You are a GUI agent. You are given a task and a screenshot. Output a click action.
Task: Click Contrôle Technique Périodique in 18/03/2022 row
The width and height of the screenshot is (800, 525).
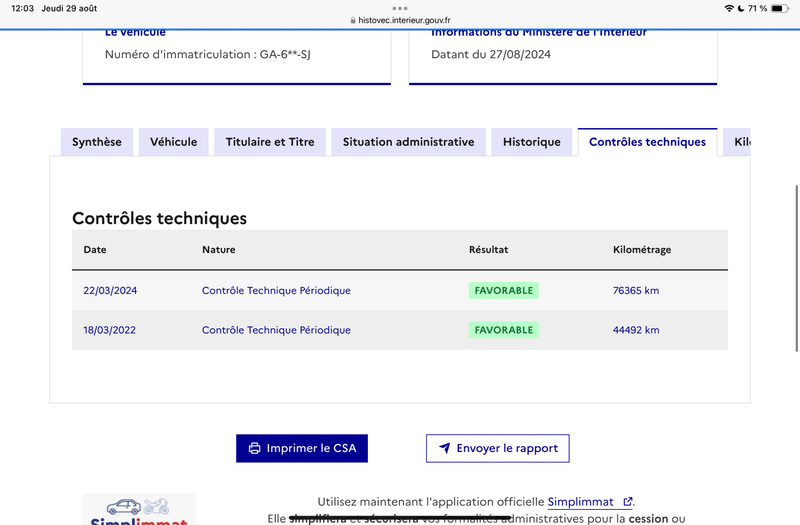276,330
